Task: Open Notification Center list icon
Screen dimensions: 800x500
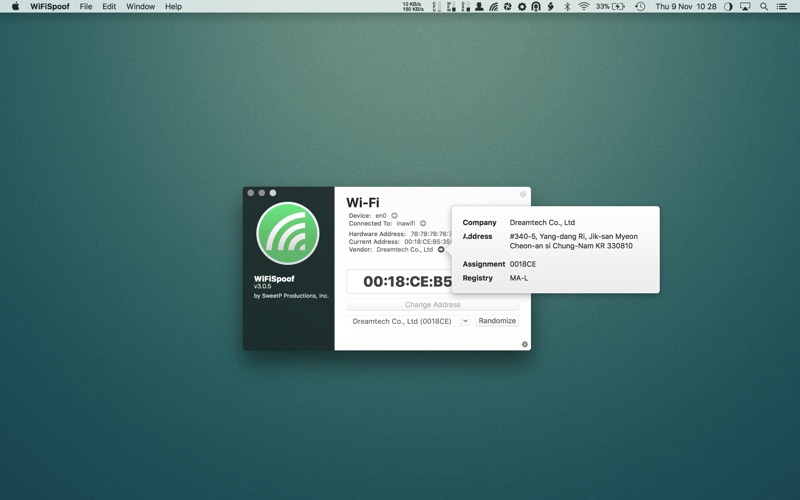Action: click(782, 7)
